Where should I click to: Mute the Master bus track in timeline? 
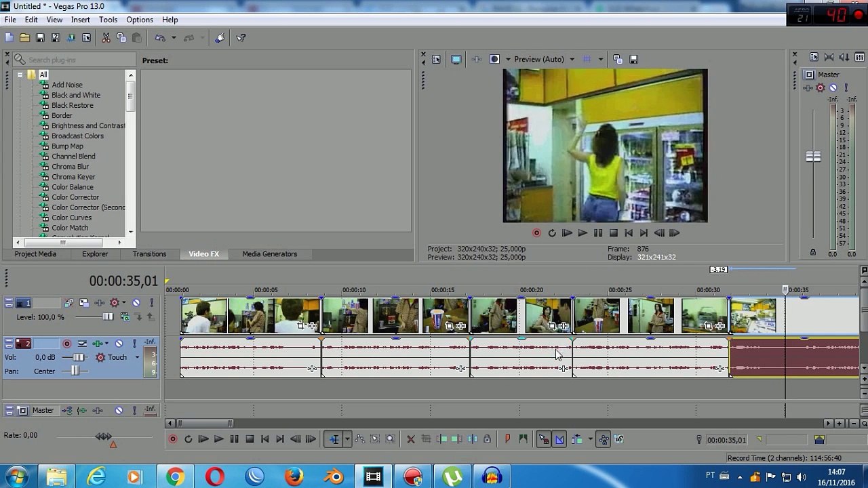tap(119, 410)
